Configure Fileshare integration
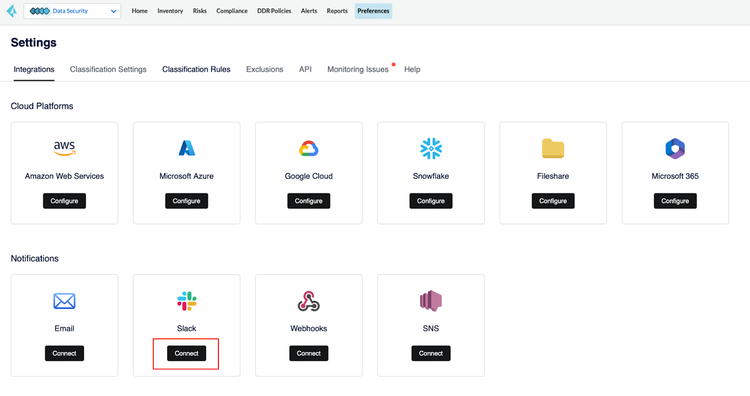 [553, 201]
